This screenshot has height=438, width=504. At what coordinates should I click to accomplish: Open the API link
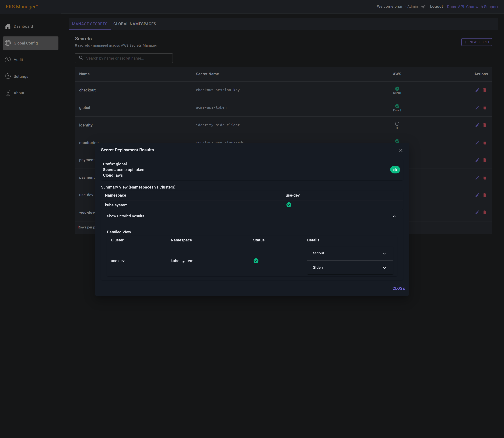coord(461,7)
